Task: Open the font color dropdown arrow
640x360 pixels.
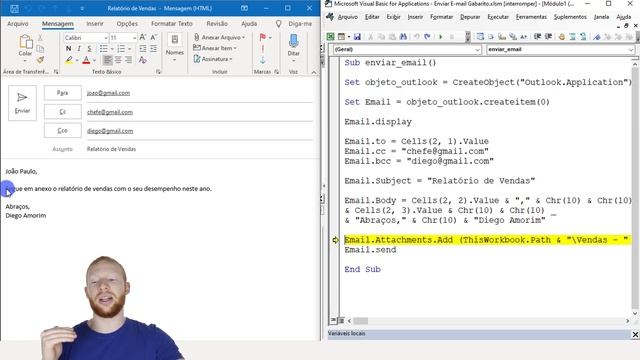Action: [x=94, y=60]
